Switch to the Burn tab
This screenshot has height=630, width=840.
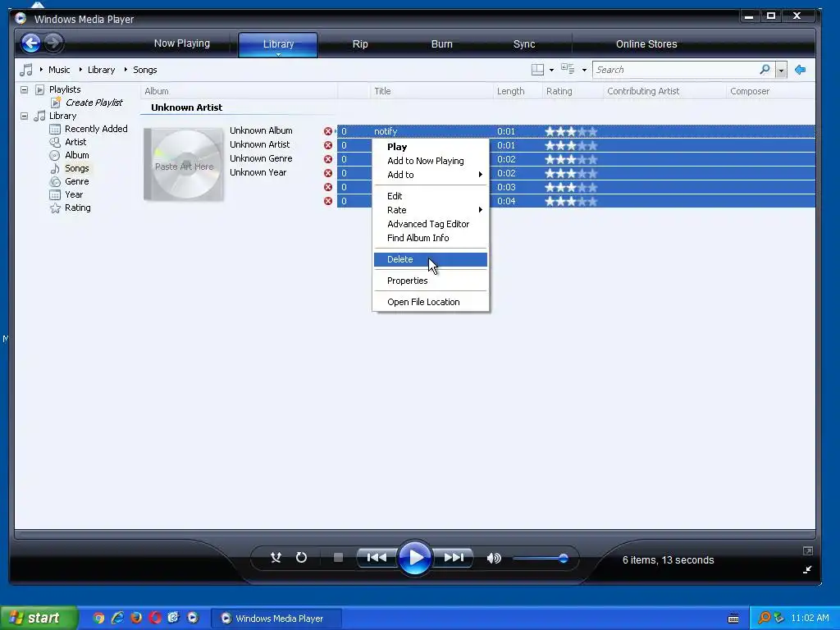[442, 44]
